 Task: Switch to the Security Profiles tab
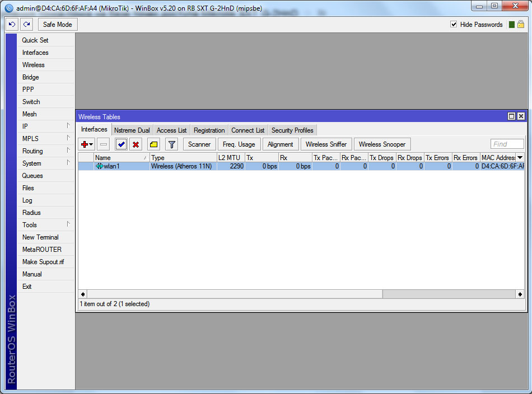coord(292,130)
